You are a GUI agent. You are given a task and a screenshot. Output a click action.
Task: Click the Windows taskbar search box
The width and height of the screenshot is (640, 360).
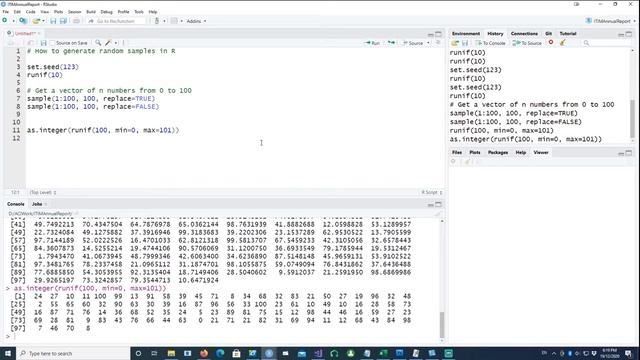coord(73,353)
